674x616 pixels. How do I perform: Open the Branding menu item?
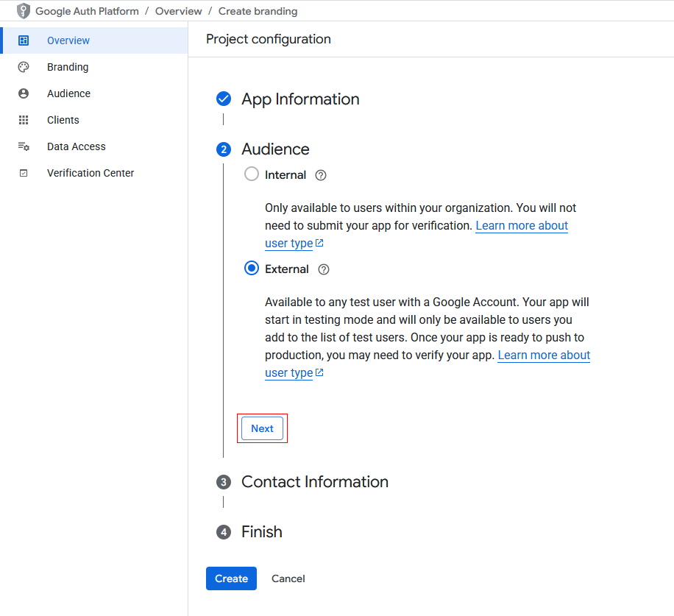[68, 67]
